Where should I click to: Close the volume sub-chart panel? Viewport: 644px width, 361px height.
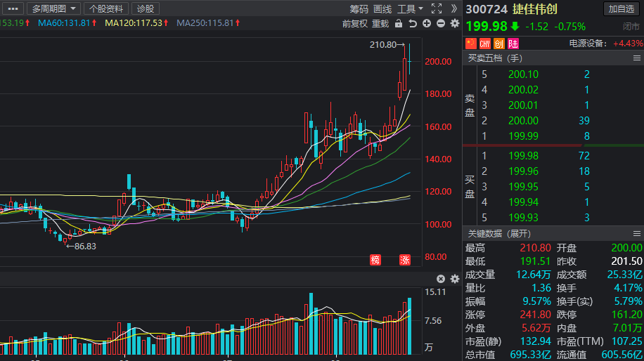(x=441, y=279)
